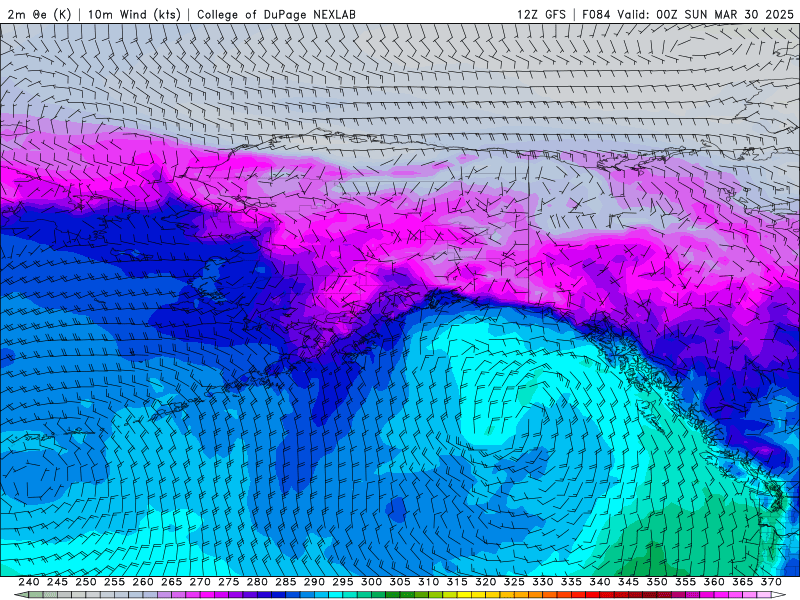Click the "00Z SUN MAR 30 2025" valid time
Image resolution: width=800 pixels, height=600 pixels.
pos(725,14)
